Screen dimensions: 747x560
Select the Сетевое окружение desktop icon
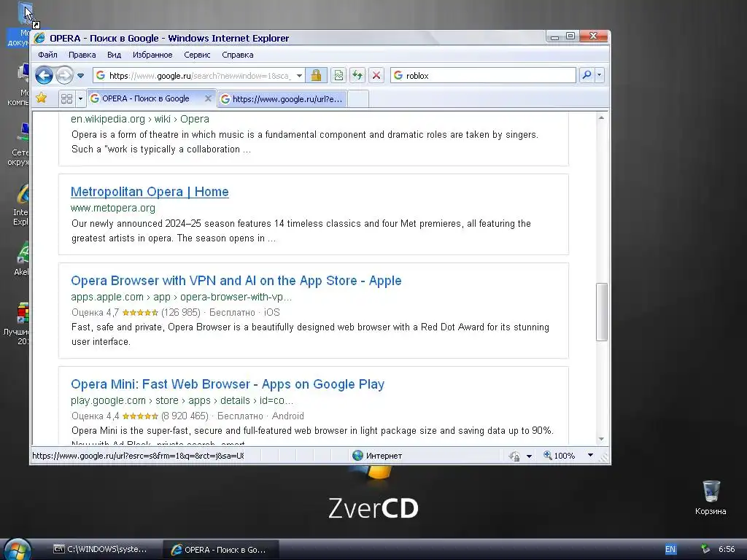20,144
